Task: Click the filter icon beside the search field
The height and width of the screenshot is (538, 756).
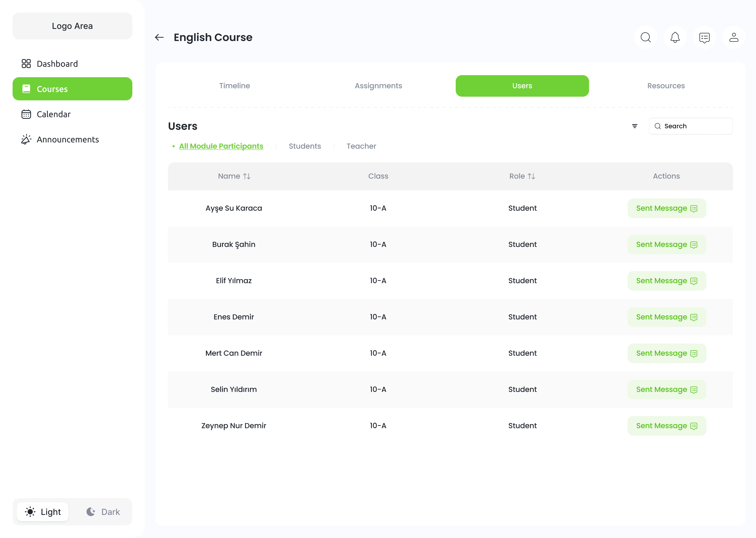Action: click(635, 126)
